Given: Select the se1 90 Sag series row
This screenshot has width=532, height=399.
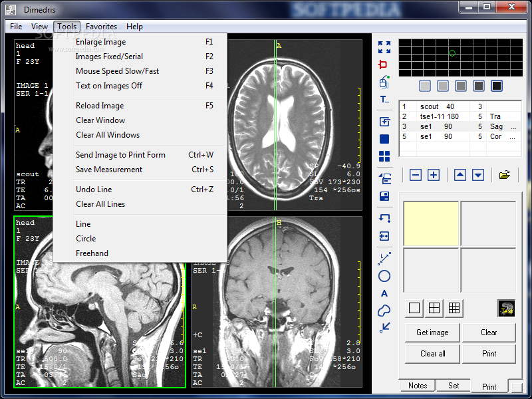Looking at the screenshot, I should (x=460, y=126).
